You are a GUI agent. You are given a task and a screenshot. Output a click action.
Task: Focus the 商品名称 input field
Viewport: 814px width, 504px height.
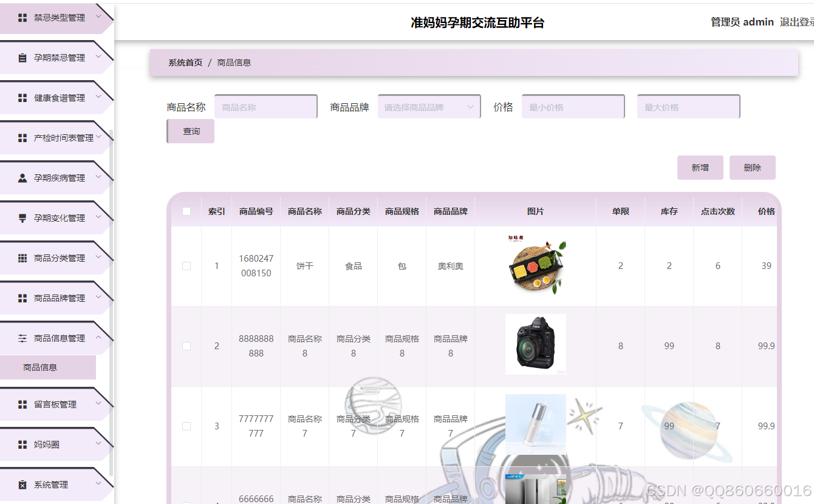266,107
